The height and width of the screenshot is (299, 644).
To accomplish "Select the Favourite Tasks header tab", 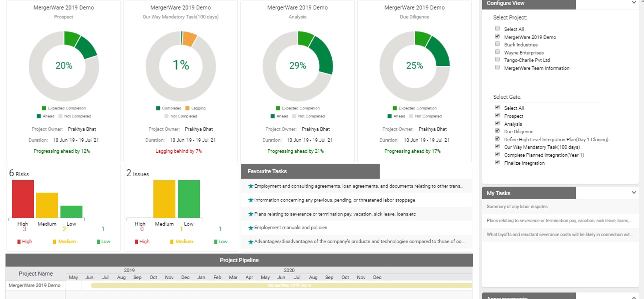I will pos(310,171).
